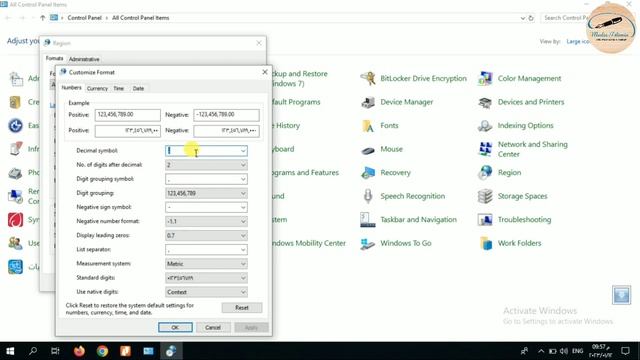
Task: Click the Search Control Panel field
Action: click(565, 18)
